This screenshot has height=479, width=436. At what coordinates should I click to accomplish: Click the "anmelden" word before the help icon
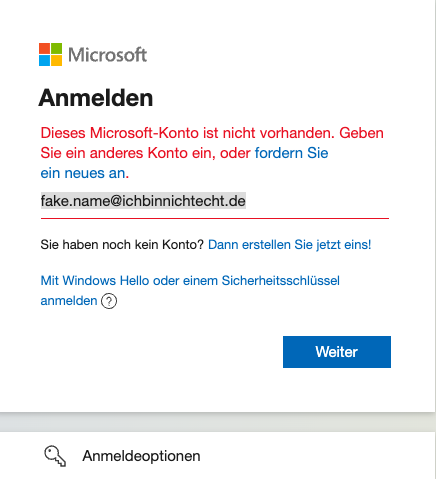(69, 301)
